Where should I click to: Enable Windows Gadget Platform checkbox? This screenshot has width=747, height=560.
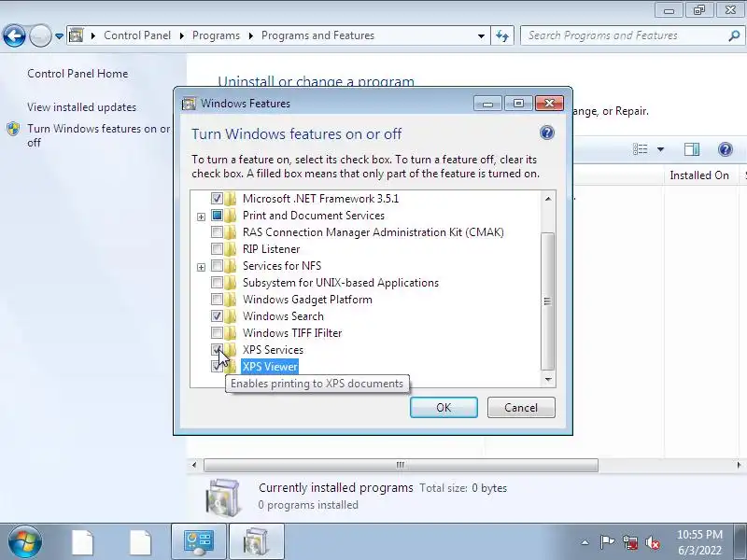217,299
